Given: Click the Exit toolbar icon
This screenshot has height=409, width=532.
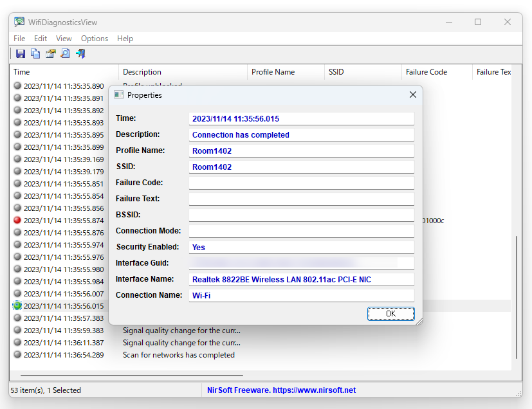Looking at the screenshot, I should (80, 53).
